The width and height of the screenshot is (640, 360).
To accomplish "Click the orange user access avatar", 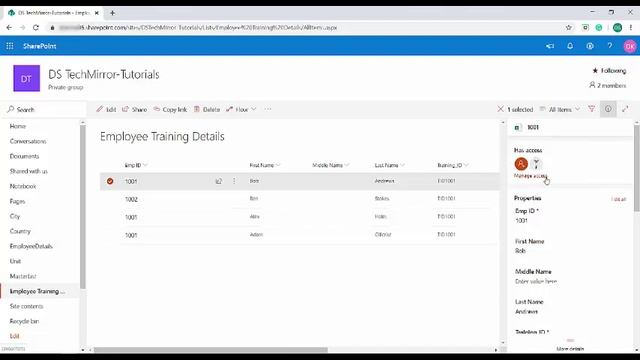I will click(521, 164).
